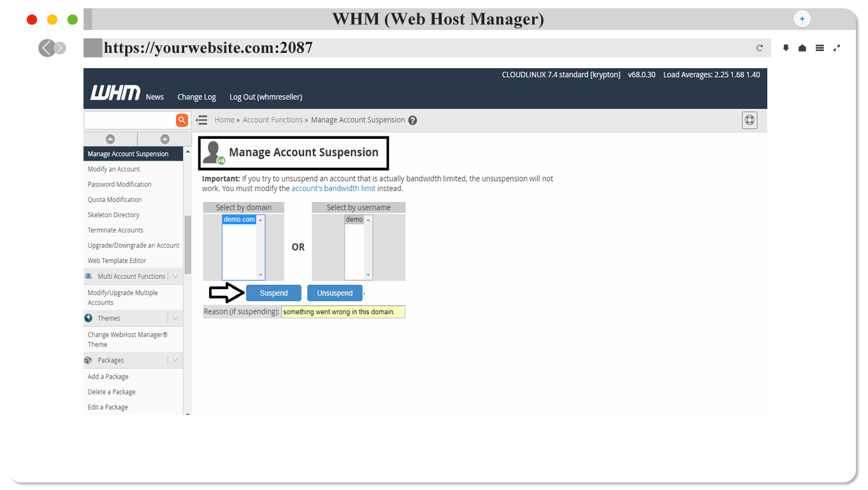The width and height of the screenshot is (868, 490).
Task: Open Modify an Account in sidebar
Action: 114,169
